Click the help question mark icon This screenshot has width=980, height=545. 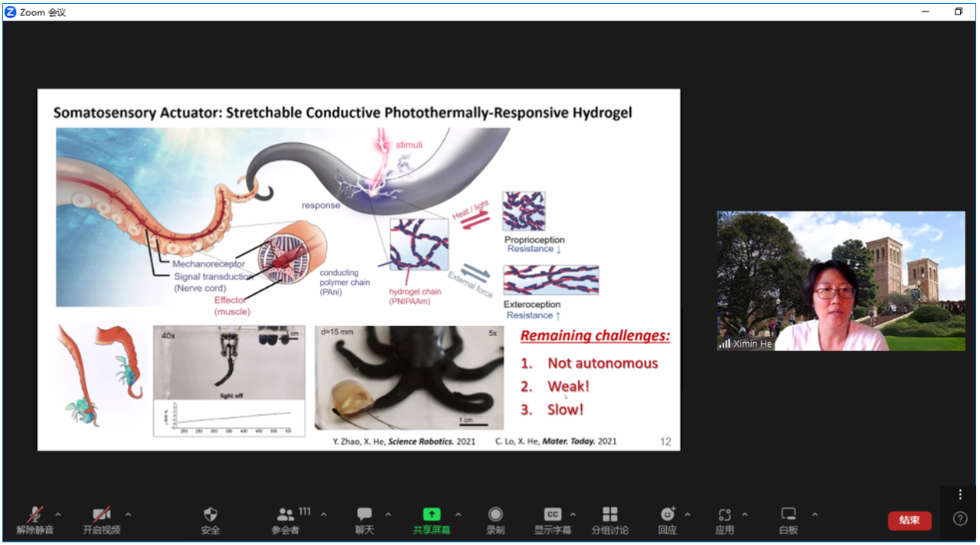[x=960, y=519]
